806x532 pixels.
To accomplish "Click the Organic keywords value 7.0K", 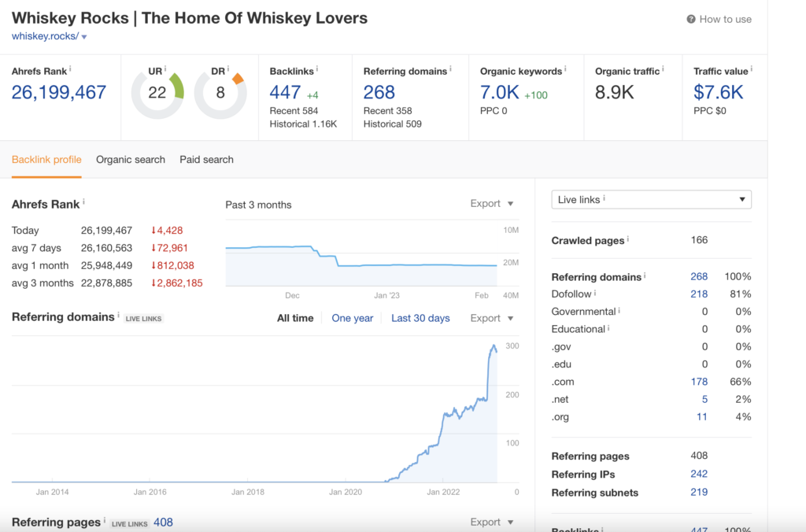I will point(499,92).
